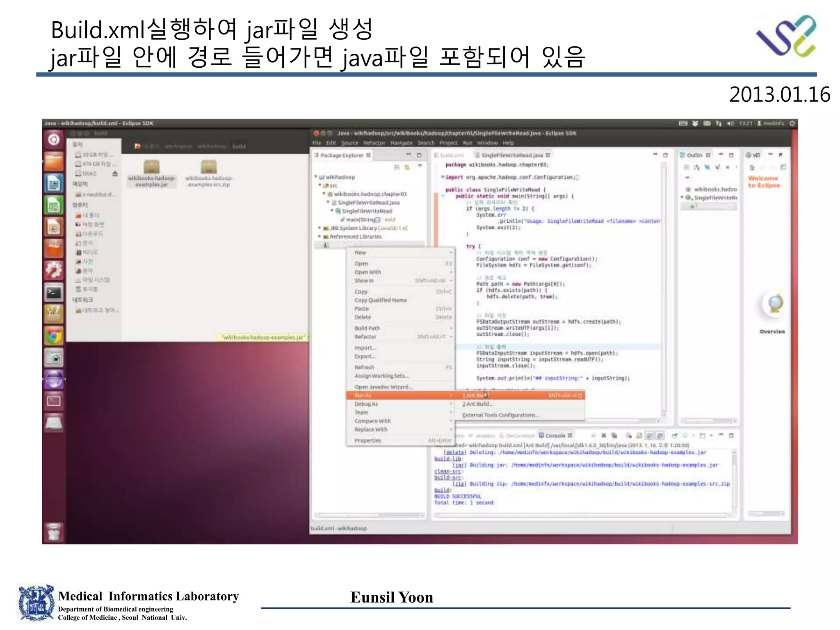The image size is (840, 630).
Task: Collapse the wikihadoop project node
Action: pos(316,177)
